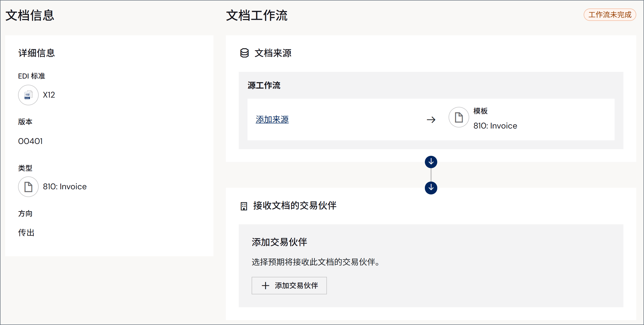Click the 810: Invoice document icon under 类型
The image size is (644, 325).
tap(28, 187)
